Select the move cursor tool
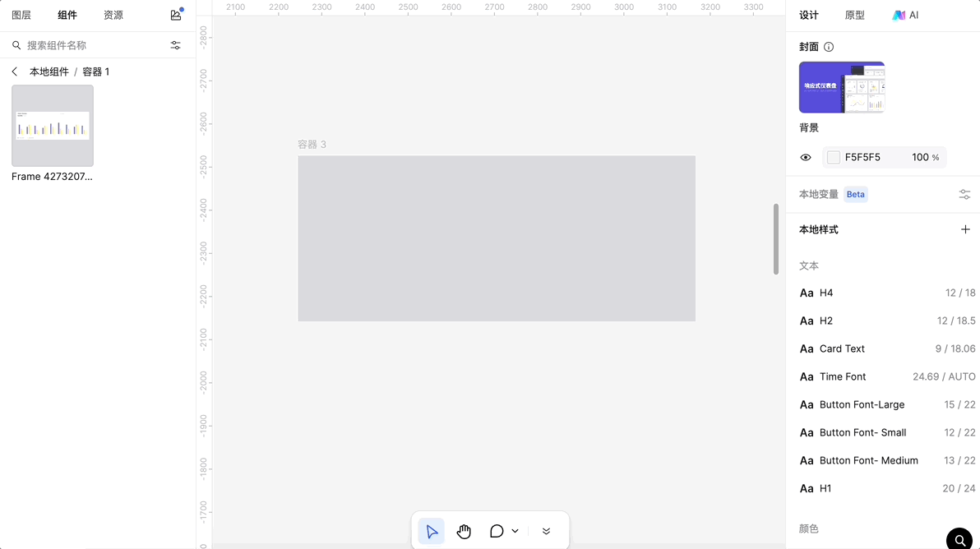This screenshot has height=549, width=980. 432,531
